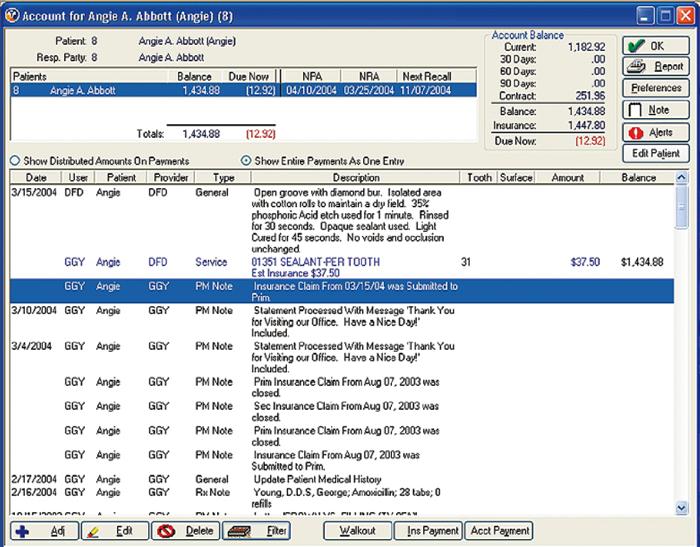
Task: Click the Edit Patient button
Action: point(655,154)
